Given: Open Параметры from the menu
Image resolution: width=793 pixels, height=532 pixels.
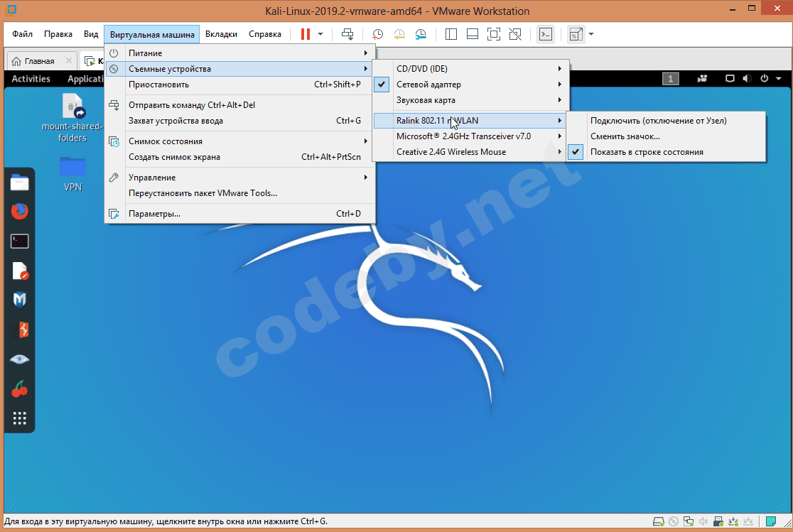Looking at the screenshot, I should [x=240, y=214].
